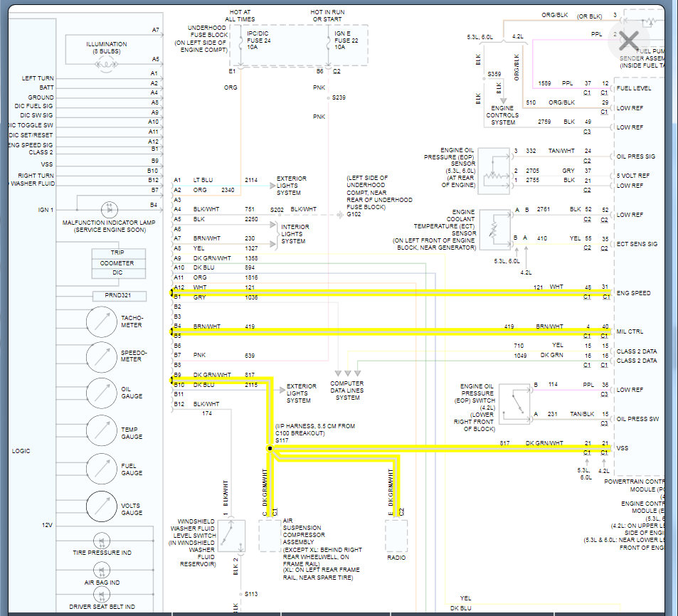Click the speedometer gauge symbol
The width and height of the screenshot is (678, 616).
(101, 356)
